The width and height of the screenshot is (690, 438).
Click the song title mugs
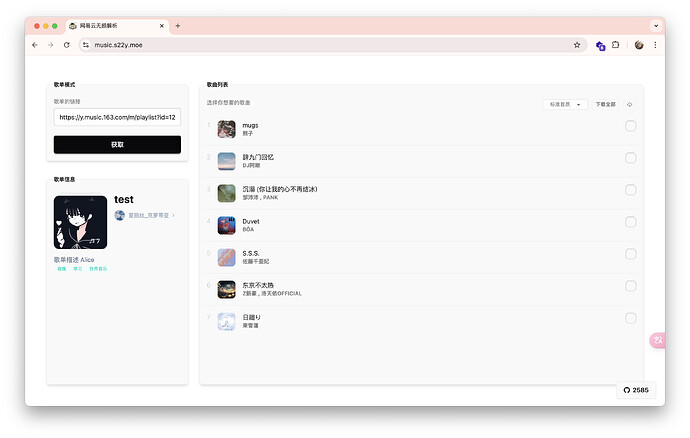point(250,125)
